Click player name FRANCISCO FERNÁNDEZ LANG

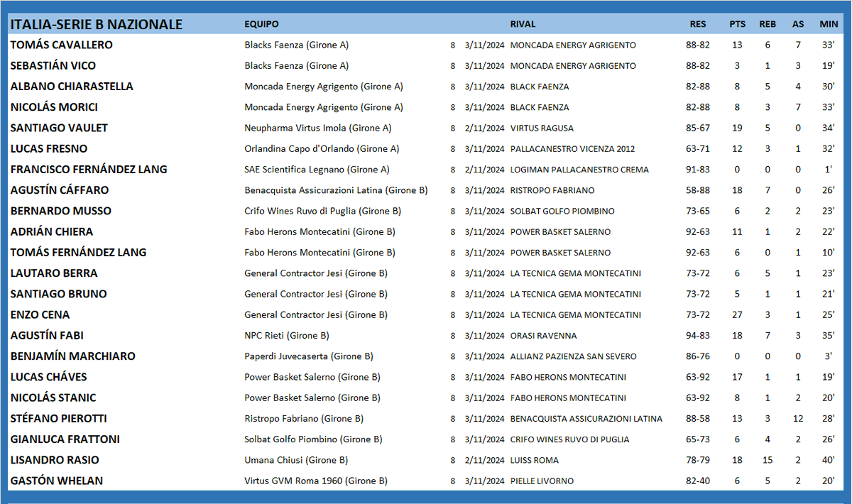[89, 169]
